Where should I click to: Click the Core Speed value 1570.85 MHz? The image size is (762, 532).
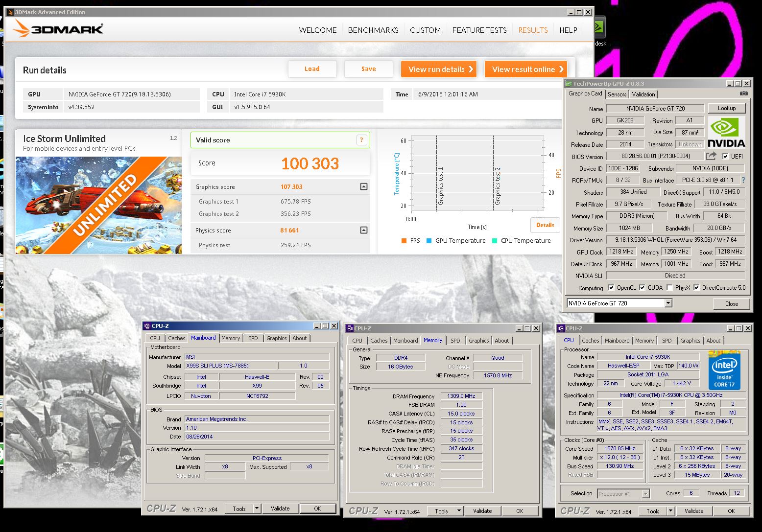click(x=620, y=448)
